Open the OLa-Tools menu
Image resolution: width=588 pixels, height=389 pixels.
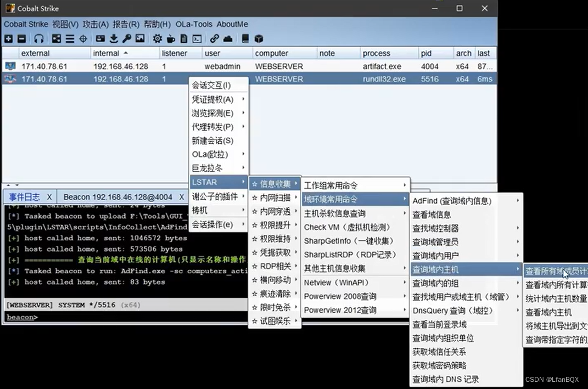[x=194, y=24]
